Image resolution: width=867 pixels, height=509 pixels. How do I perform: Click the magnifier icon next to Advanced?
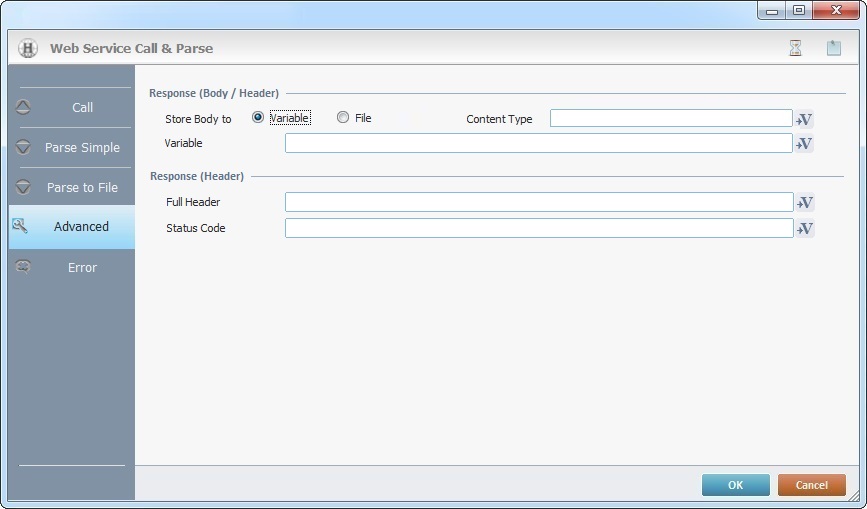pos(20,226)
